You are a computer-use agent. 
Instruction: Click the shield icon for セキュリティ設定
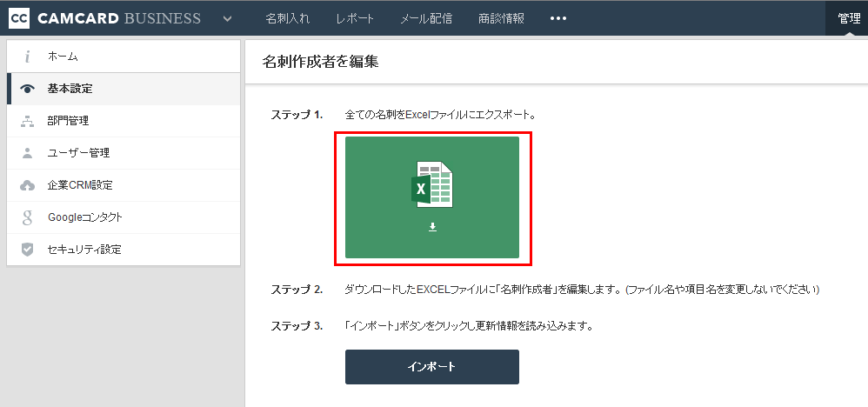(x=28, y=250)
